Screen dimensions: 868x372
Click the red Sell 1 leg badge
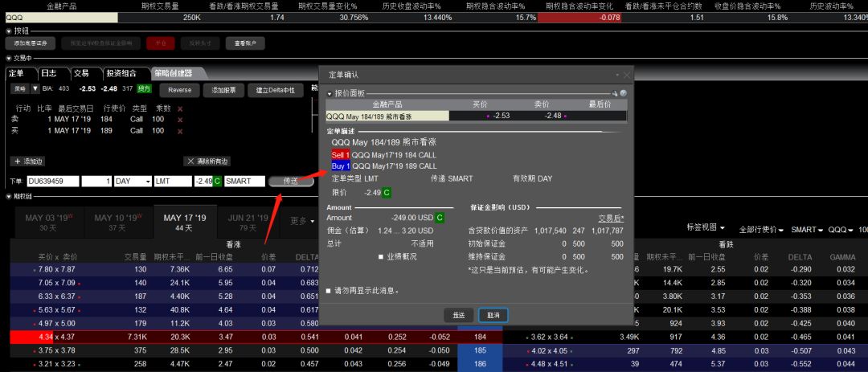[x=341, y=155]
